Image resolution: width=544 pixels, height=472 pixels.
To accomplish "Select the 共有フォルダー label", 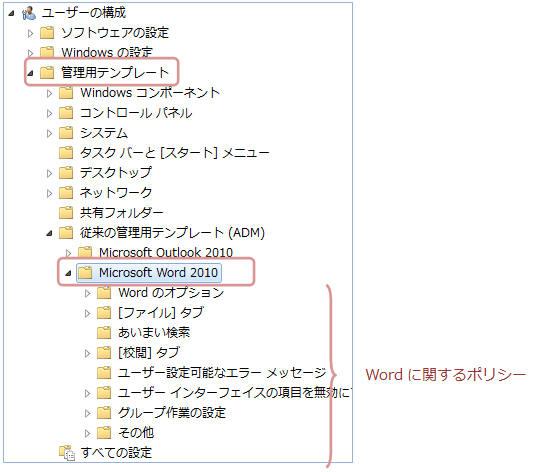I will click(122, 213).
